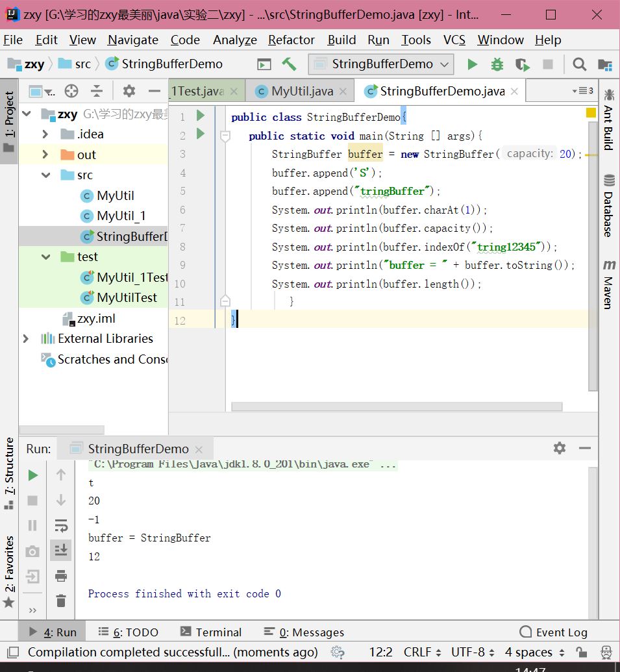Expand the out folder

(45, 155)
